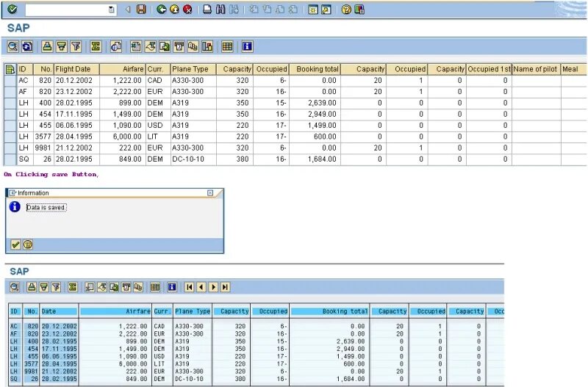588x387 pixels.
Task: Click the green Enter checkmark in the standard toolbar
Action: point(12,10)
